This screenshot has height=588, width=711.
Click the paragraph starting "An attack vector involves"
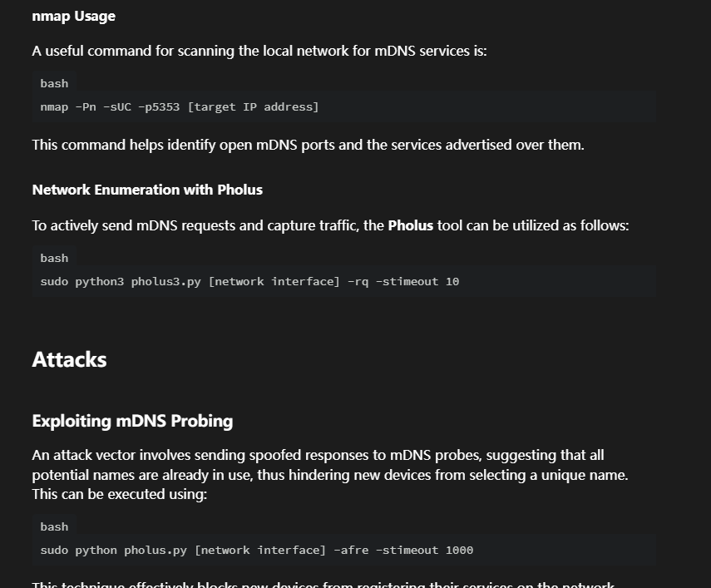329,475
